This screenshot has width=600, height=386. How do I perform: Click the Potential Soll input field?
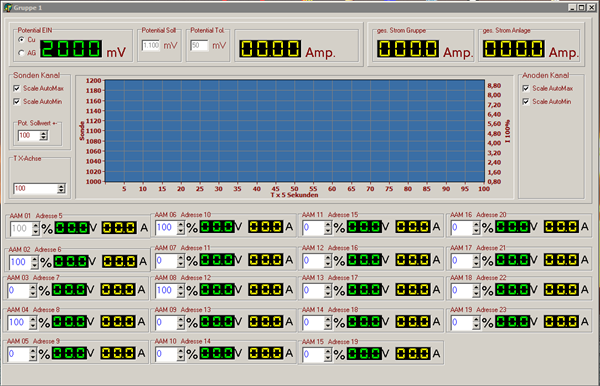click(x=151, y=46)
